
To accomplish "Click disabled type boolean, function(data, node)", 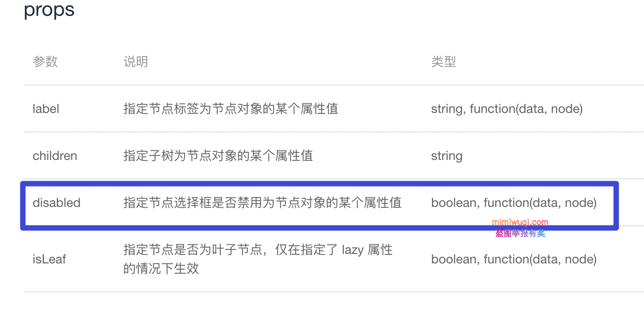I will click(x=514, y=203).
